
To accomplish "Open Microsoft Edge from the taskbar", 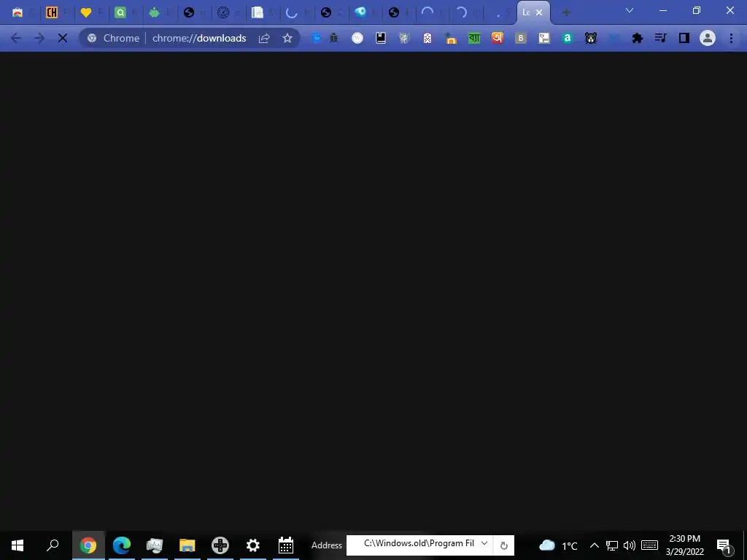I will click(122, 545).
